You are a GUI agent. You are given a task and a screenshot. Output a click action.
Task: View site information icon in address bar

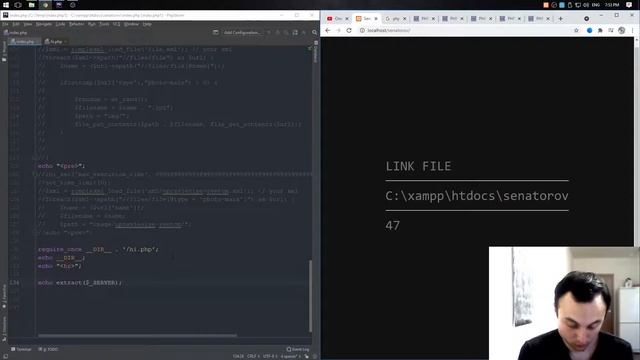coord(362,31)
